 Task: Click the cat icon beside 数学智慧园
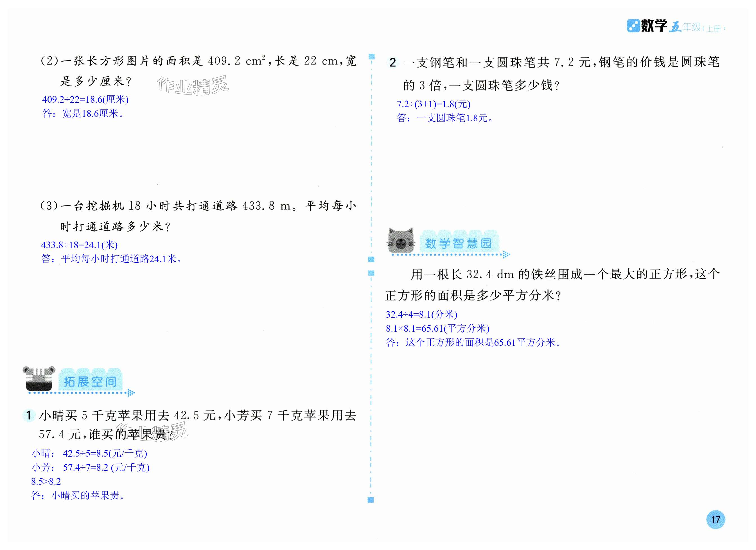pyautogui.click(x=400, y=241)
